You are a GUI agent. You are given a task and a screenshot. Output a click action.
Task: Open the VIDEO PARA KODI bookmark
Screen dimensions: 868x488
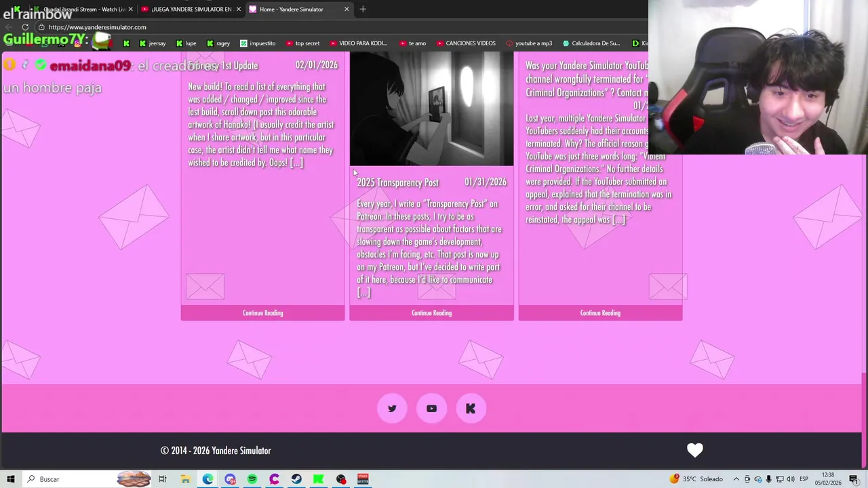(358, 43)
